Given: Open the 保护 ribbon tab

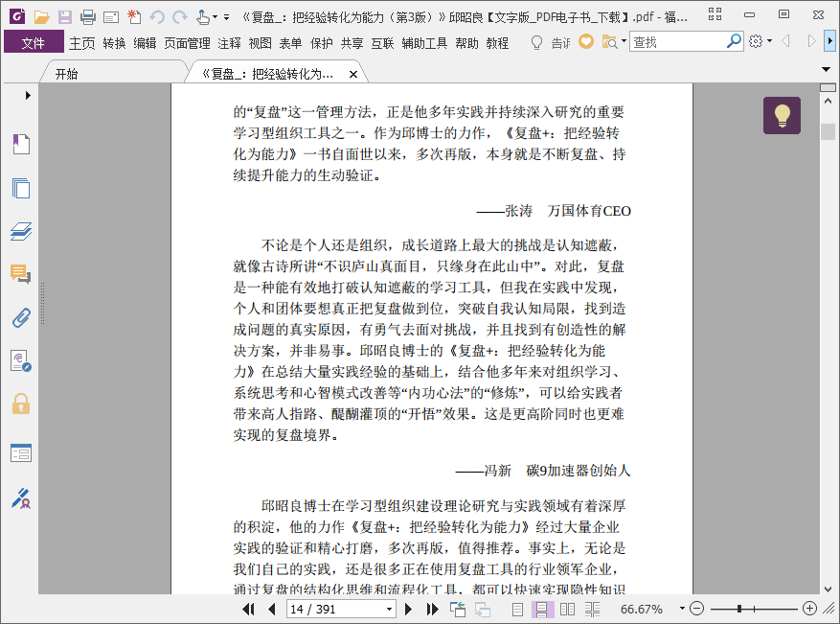Looking at the screenshot, I should [x=322, y=43].
